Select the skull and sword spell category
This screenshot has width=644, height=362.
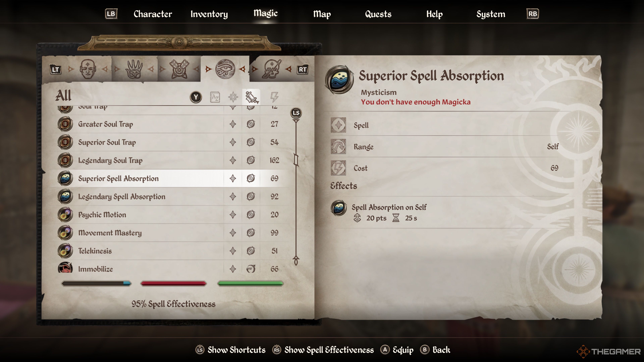tap(272, 69)
